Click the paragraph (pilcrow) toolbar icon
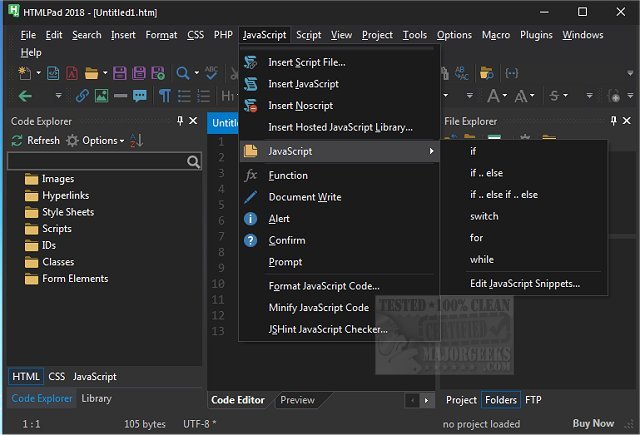This screenshot has height=435, width=640. point(164,96)
